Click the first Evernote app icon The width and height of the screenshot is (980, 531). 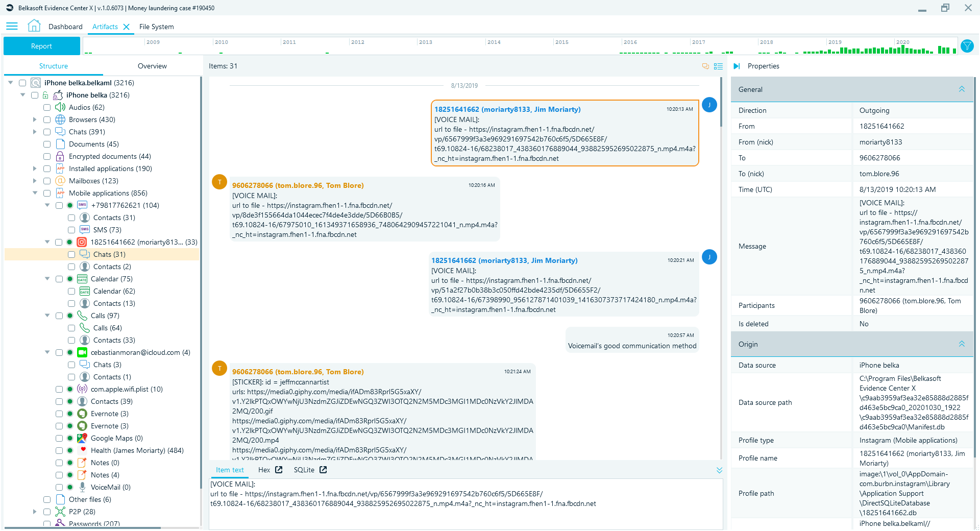pos(82,414)
